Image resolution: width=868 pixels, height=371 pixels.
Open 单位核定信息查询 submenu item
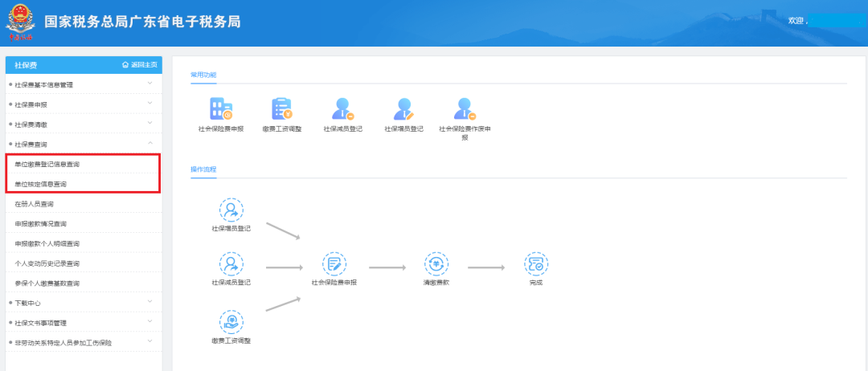tap(84, 184)
